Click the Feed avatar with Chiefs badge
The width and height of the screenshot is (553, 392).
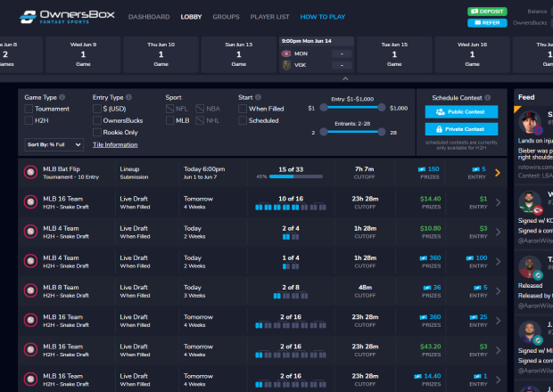(530, 202)
